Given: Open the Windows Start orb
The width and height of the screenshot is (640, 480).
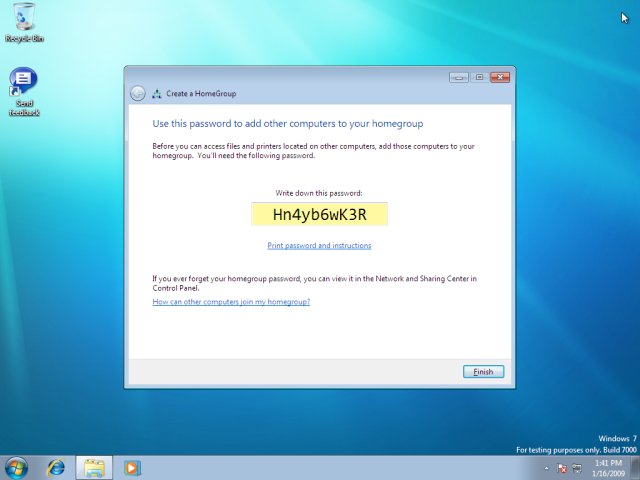Looking at the screenshot, I should [x=16, y=468].
